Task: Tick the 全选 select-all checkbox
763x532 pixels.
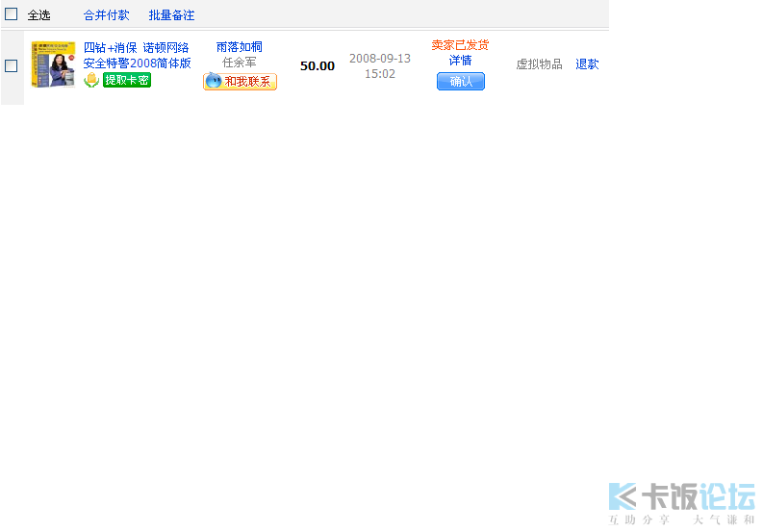Action: coord(12,14)
